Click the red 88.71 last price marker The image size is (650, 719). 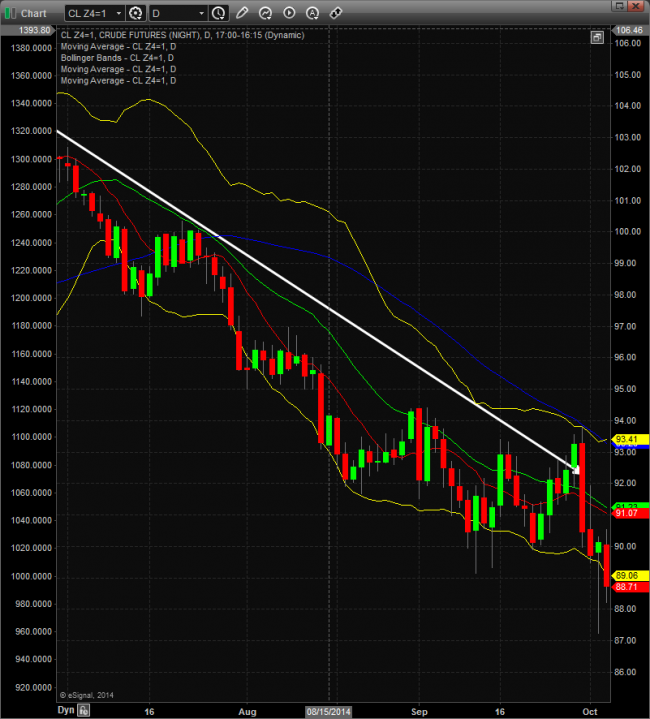(629, 587)
